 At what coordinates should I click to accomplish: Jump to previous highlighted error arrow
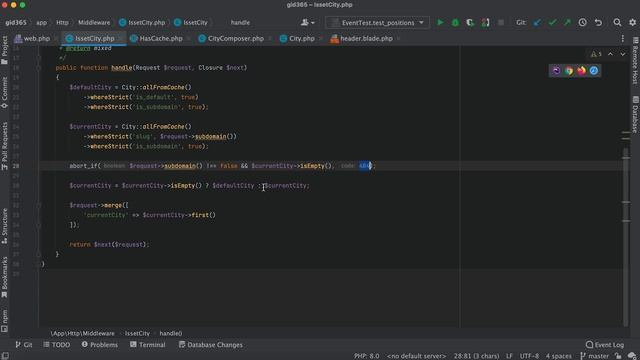[610, 54]
